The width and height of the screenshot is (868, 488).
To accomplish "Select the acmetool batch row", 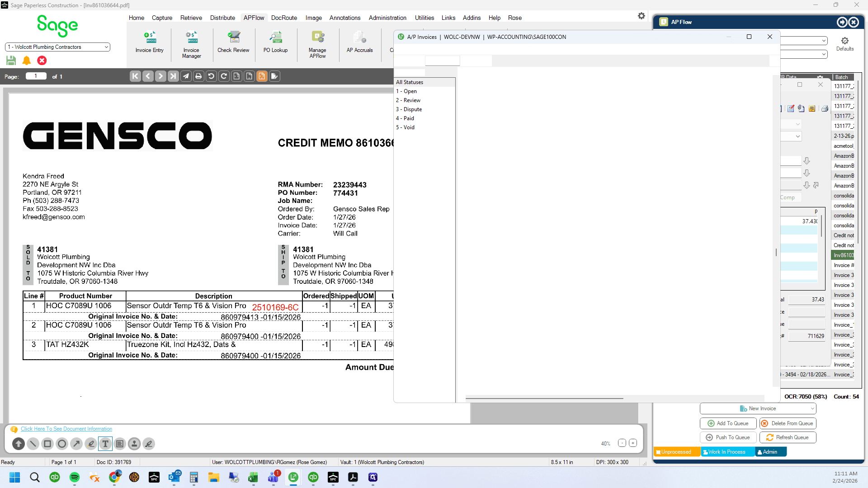I will coord(844,146).
